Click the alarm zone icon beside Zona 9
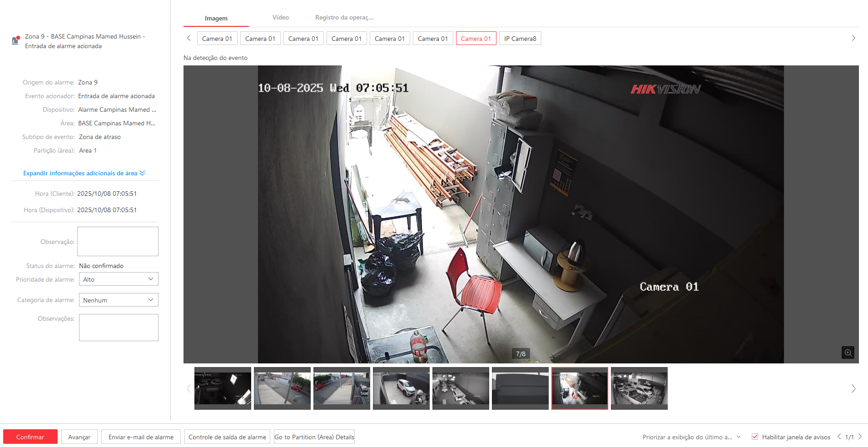The width and height of the screenshot is (868, 447). tap(15, 40)
